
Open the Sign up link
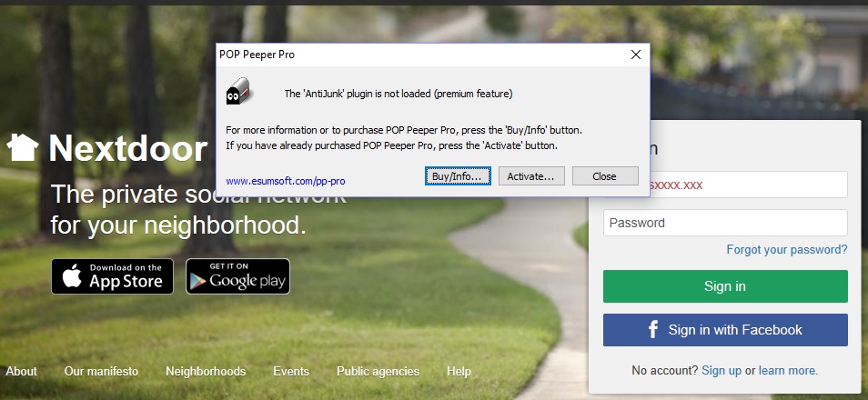722,370
